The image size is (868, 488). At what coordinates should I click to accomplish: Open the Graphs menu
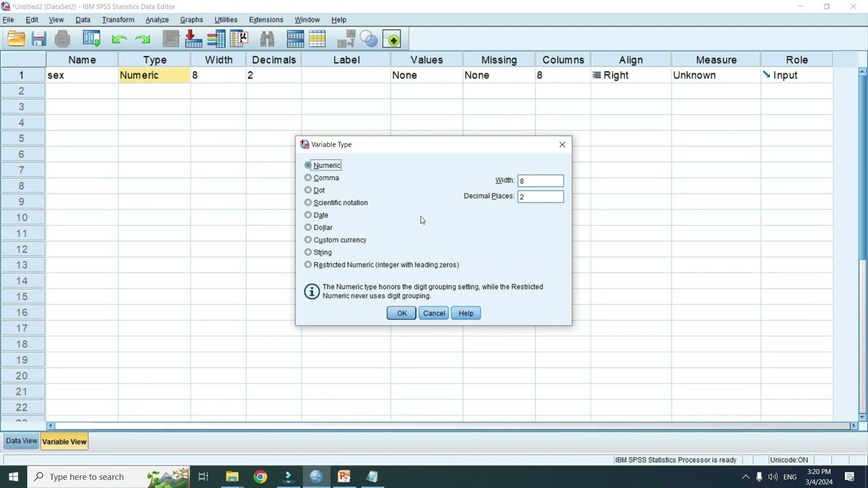coord(191,20)
